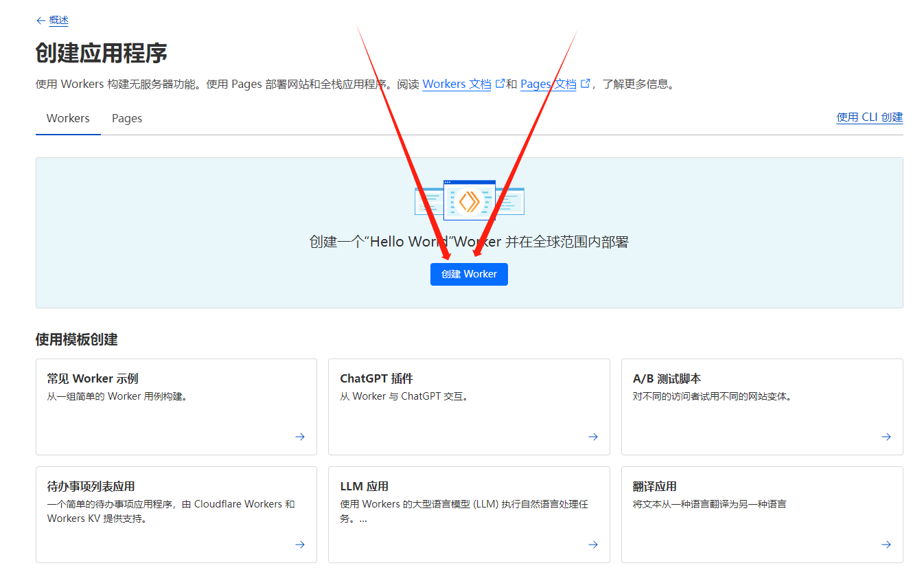This screenshot has width=924, height=570.
Task: Choose the ChatGPT 插件 template title
Action: tap(376, 378)
